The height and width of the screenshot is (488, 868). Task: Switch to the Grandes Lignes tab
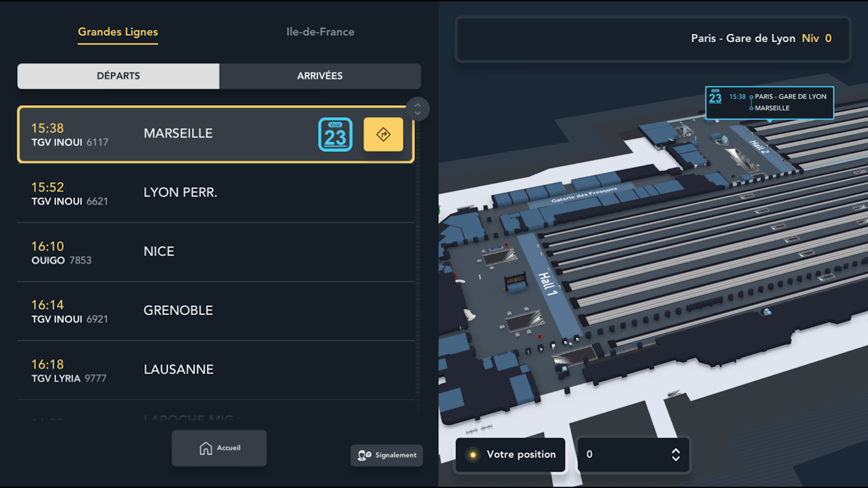(x=118, y=32)
